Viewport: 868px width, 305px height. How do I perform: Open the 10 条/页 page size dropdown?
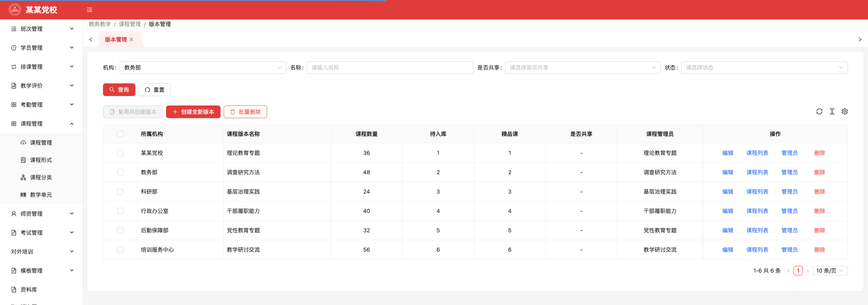click(x=830, y=271)
